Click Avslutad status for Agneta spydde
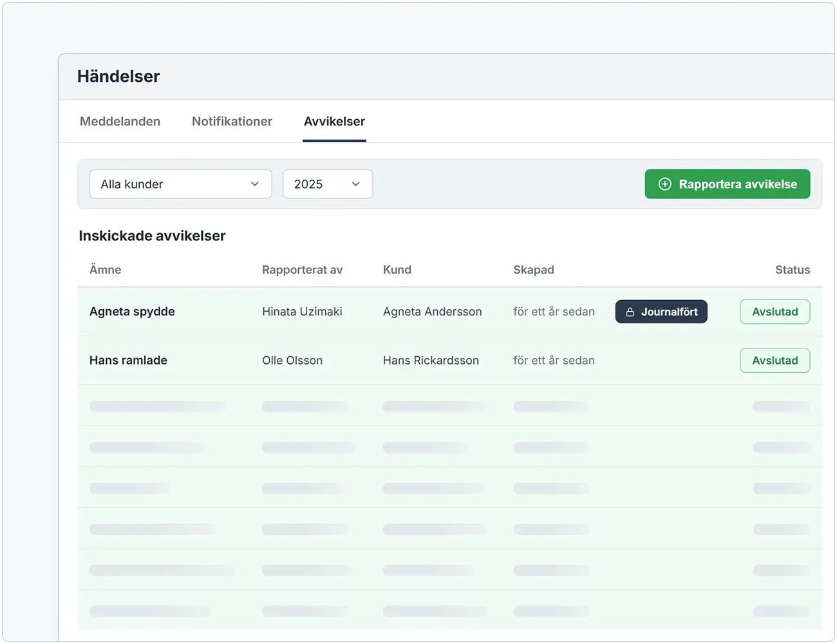The width and height of the screenshot is (837, 644). [775, 312]
